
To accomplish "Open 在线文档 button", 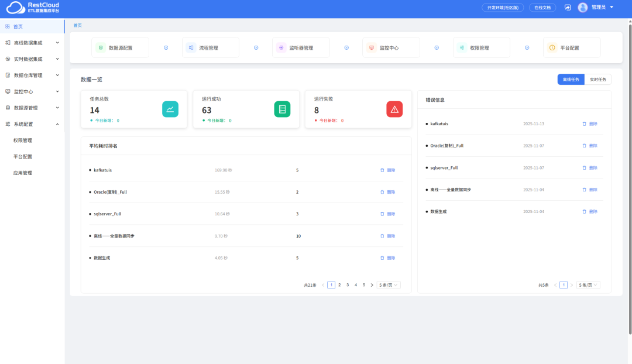I will click(542, 8).
